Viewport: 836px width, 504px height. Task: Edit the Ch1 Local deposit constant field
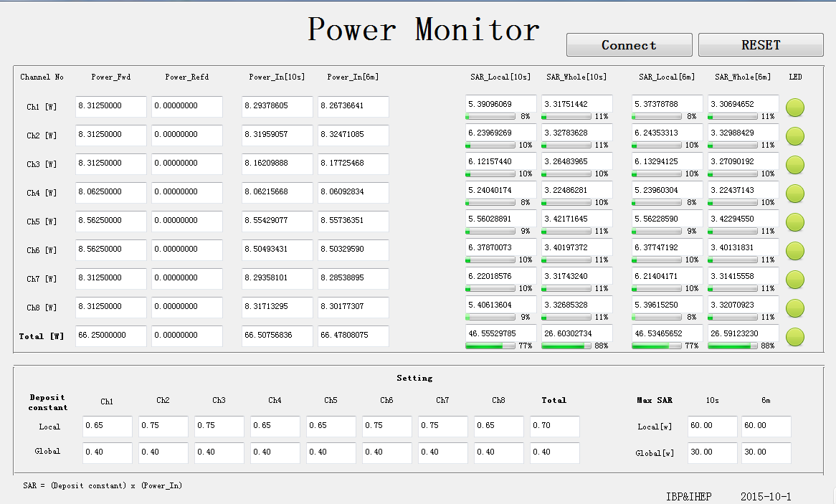pos(107,426)
